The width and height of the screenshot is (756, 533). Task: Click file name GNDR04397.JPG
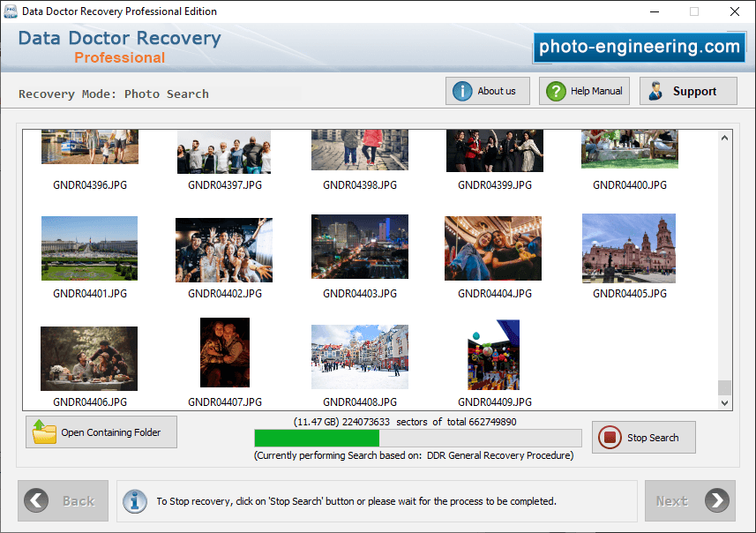pos(225,185)
